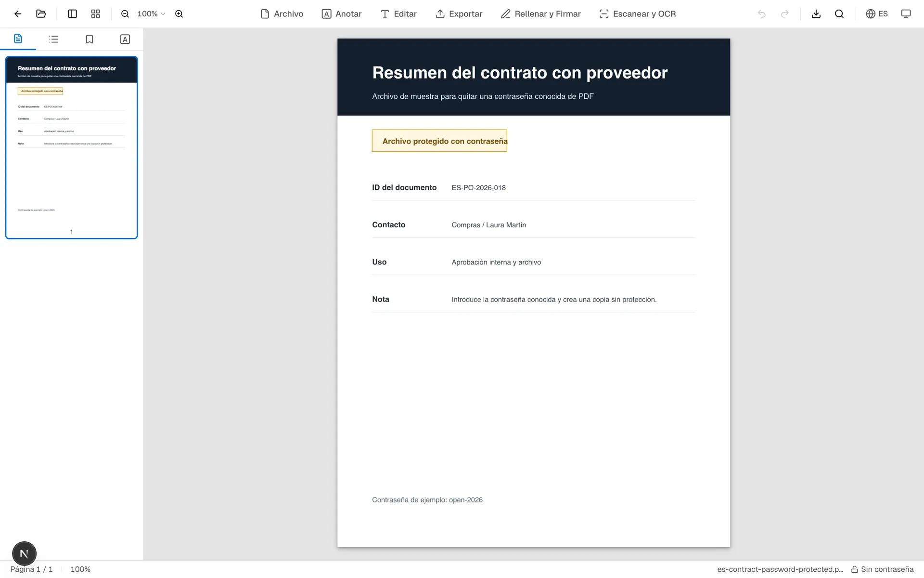The width and height of the screenshot is (924, 578).
Task: Open the Editar menu
Action: (x=398, y=14)
